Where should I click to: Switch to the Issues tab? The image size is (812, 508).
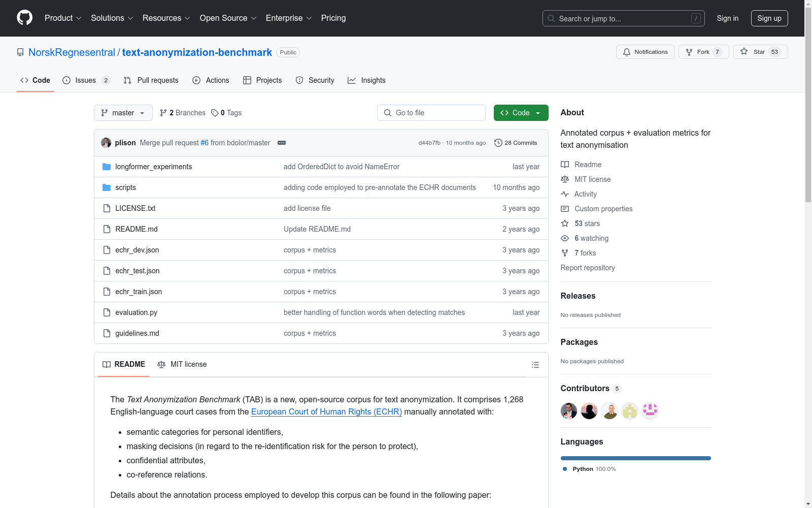86,80
